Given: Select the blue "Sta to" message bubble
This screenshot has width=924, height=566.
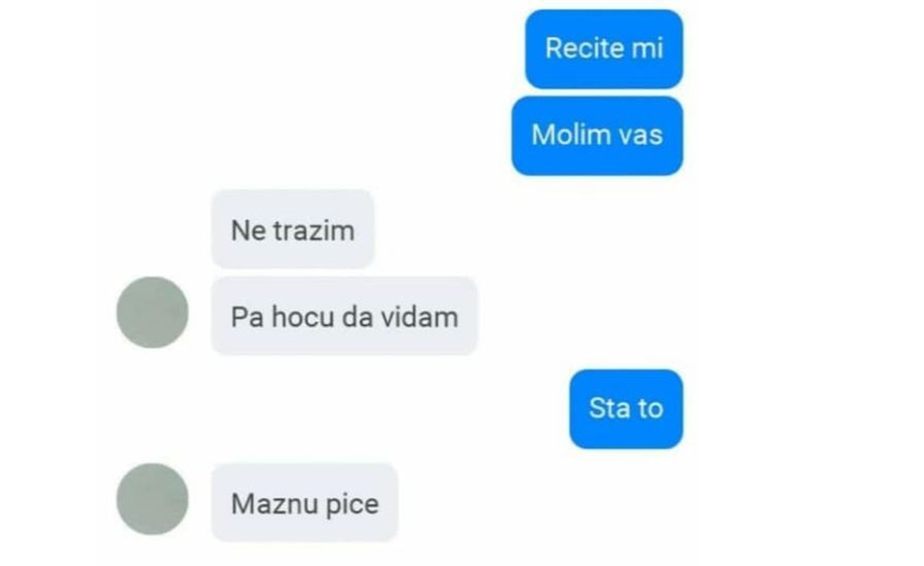Looking at the screenshot, I should [626, 409].
